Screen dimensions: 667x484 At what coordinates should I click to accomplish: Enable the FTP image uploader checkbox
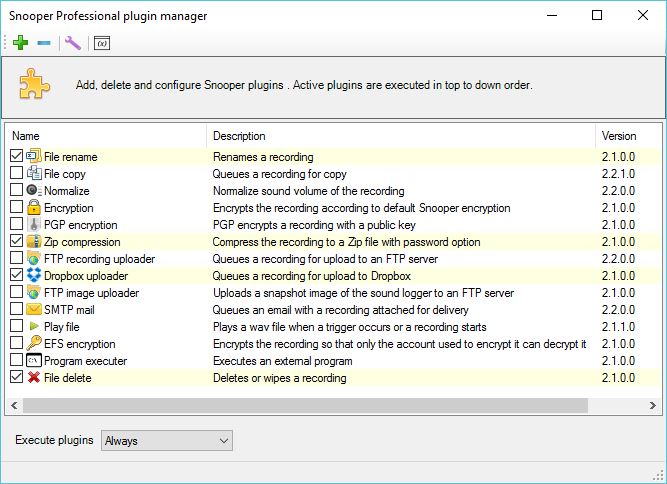coord(16,292)
